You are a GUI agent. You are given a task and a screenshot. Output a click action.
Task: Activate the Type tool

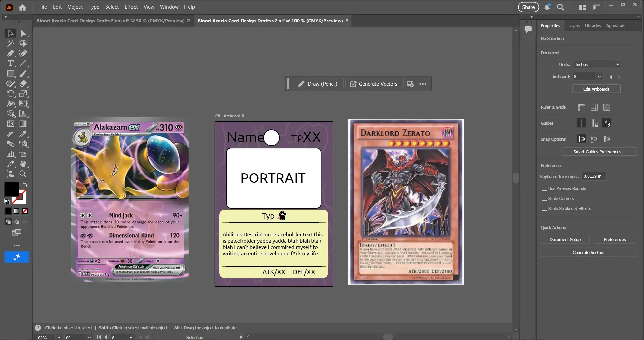point(11,63)
